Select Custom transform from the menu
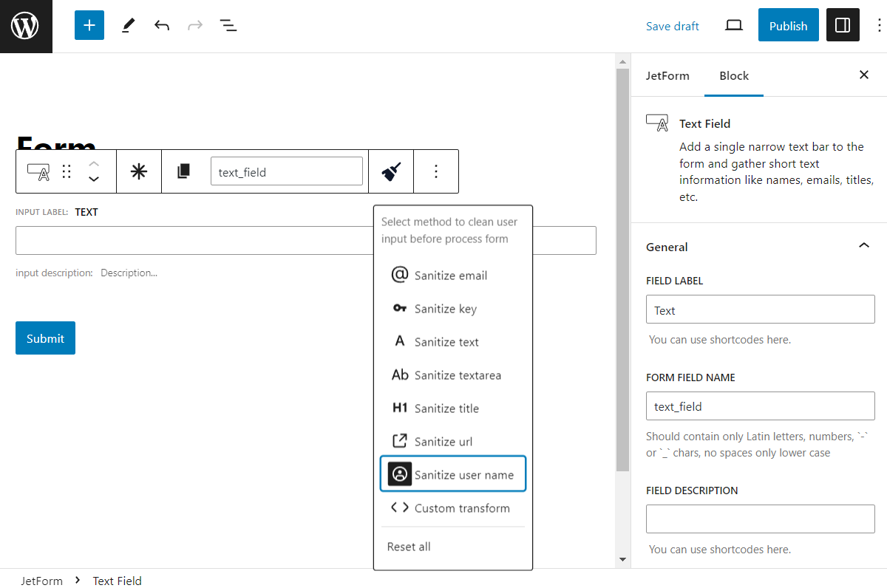The height and width of the screenshot is (588, 887). (461, 507)
